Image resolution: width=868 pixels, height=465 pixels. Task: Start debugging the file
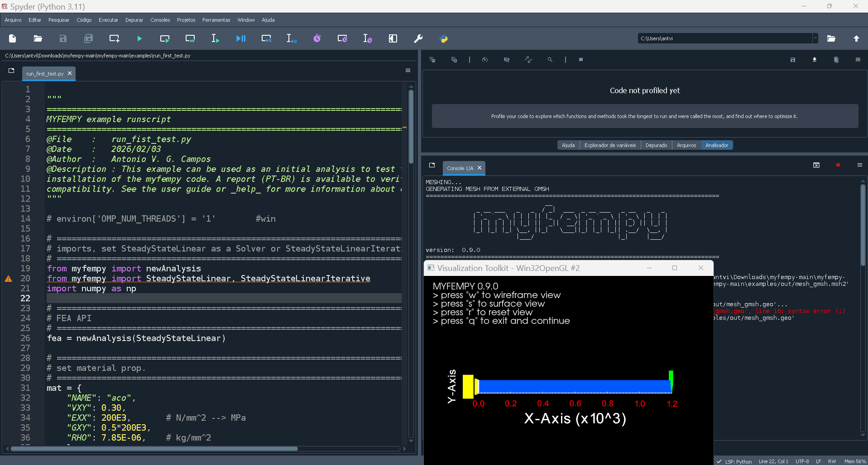pos(241,39)
